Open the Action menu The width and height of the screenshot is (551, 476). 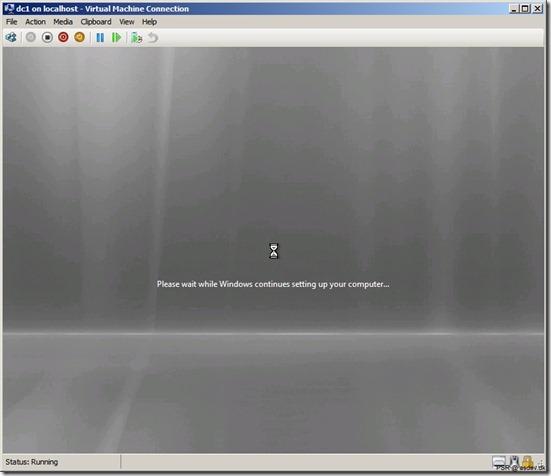tap(35, 22)
